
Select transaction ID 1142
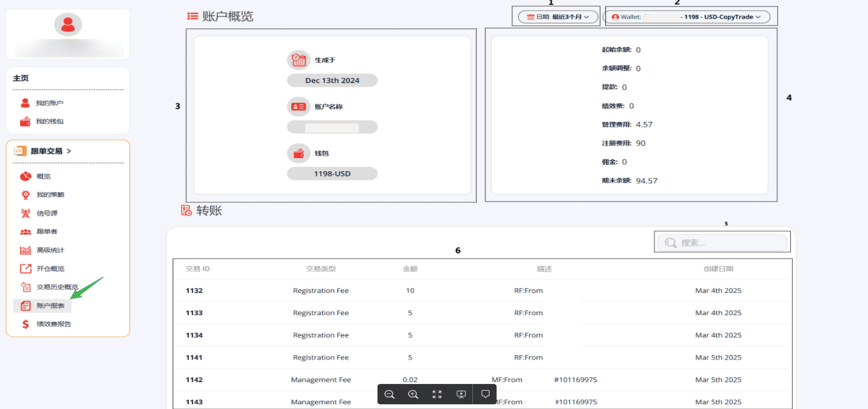[x=194, y=380]
